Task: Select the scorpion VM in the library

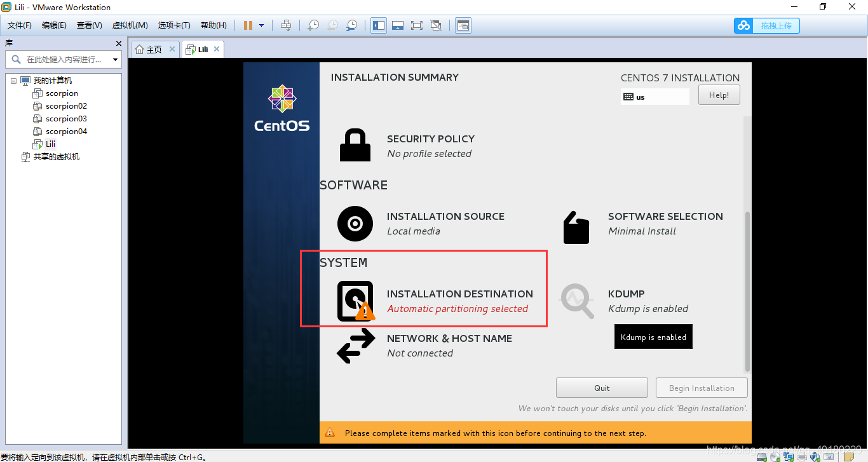Action: click(x=62, y=93)
